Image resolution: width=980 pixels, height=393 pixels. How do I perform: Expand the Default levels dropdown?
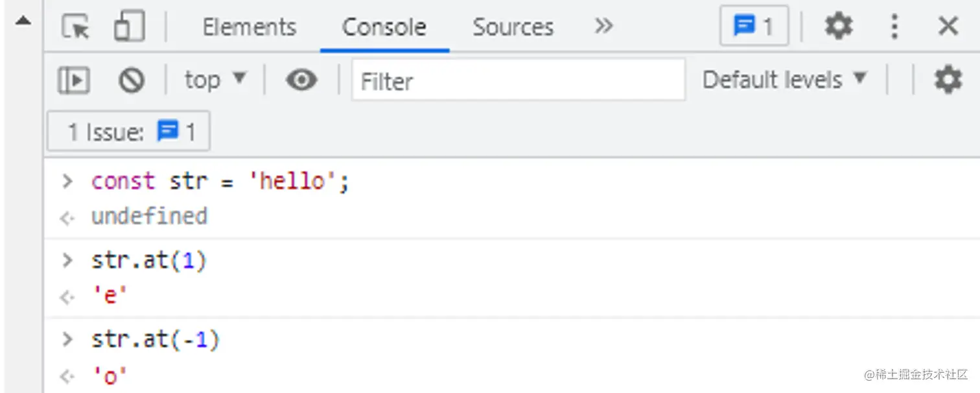coord(784,80)
